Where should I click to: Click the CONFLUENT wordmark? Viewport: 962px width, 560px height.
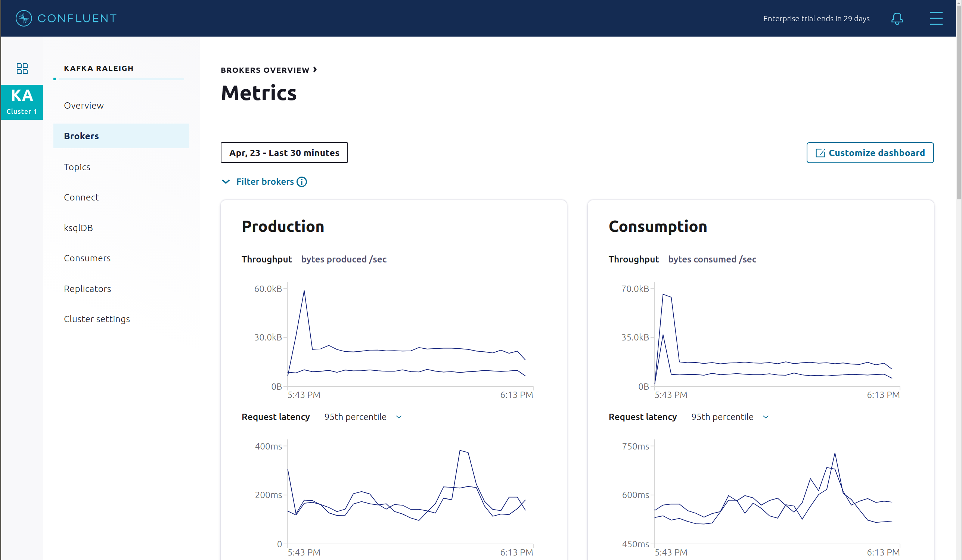pyautogui.click(x=77, y=18)
